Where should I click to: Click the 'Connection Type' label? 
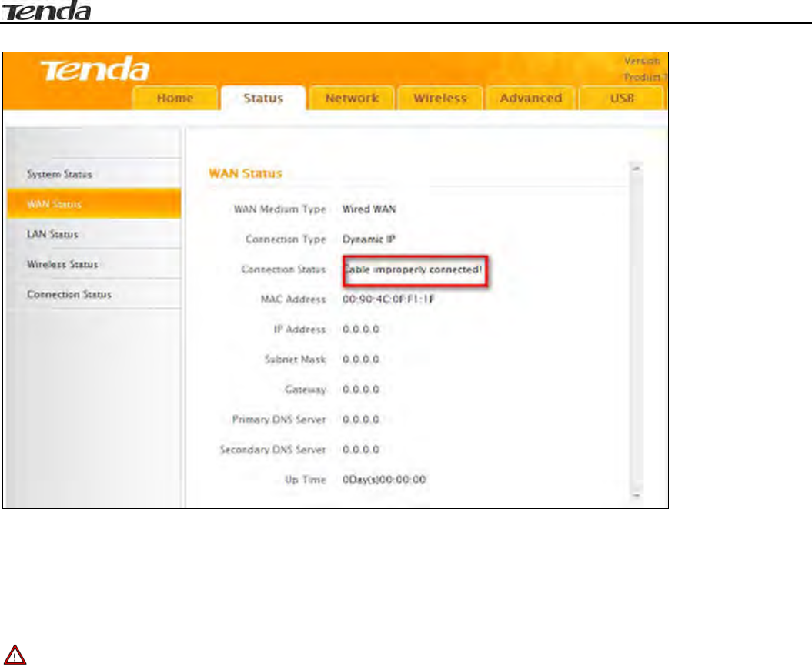(x=286, y=239)
